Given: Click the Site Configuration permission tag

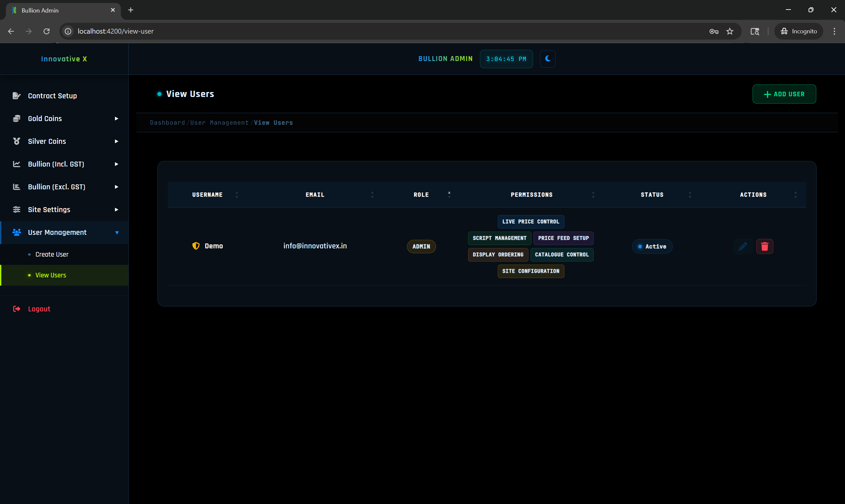Looking at the screenshot, I should pyautogui.click(x=531, y=271).
